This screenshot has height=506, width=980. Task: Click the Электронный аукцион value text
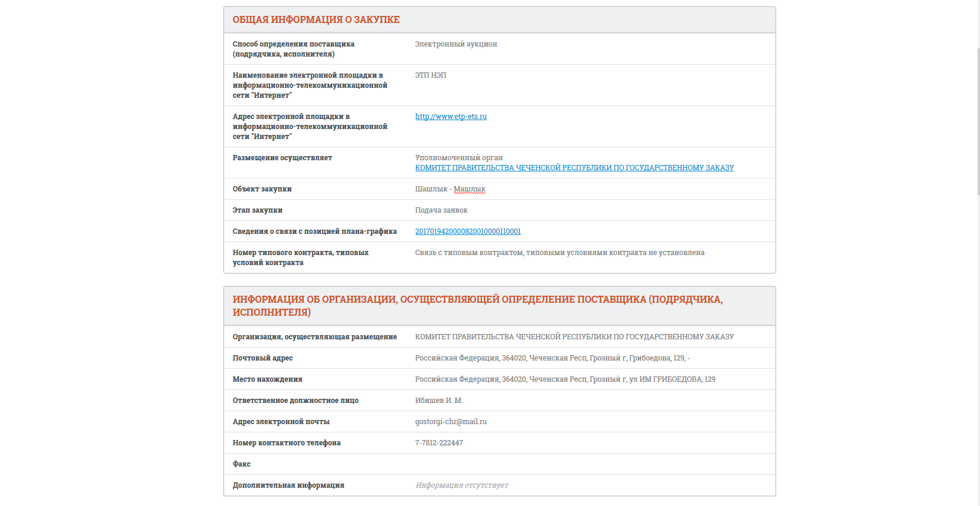(x=456, y=44)
